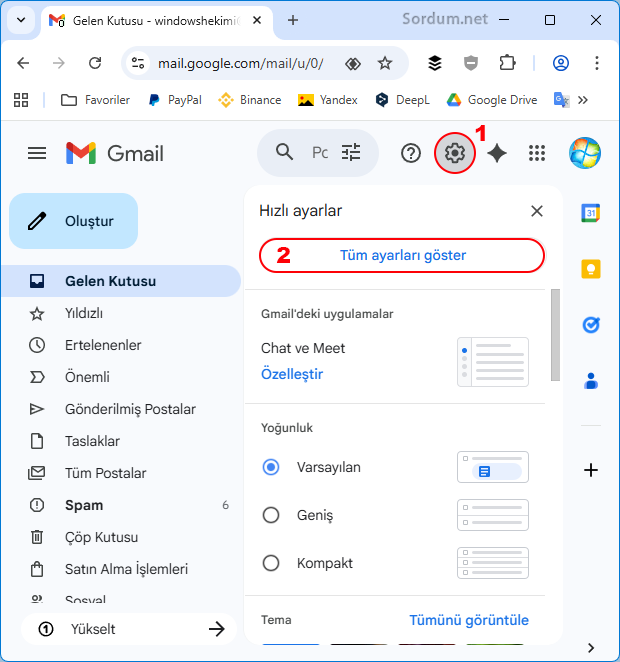
Task: Open Gelen Kutusu folder
Action: click(x=121, y=281)
